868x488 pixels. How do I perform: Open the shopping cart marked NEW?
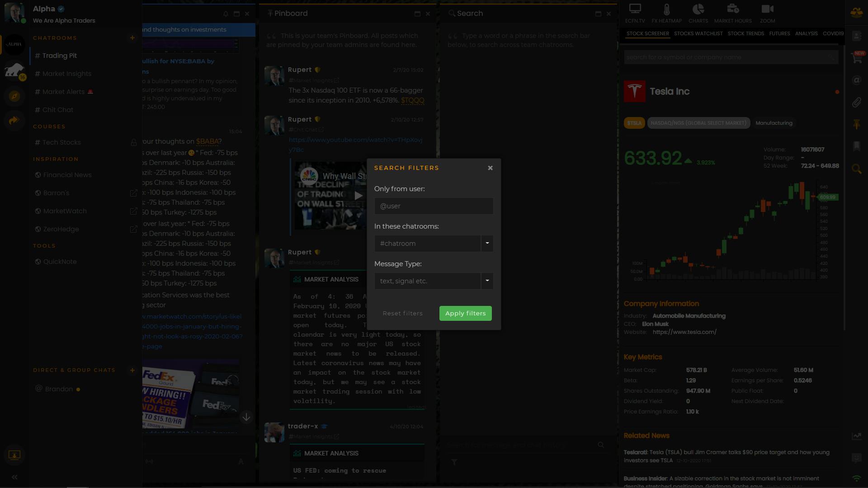click(x=857, y=57)
